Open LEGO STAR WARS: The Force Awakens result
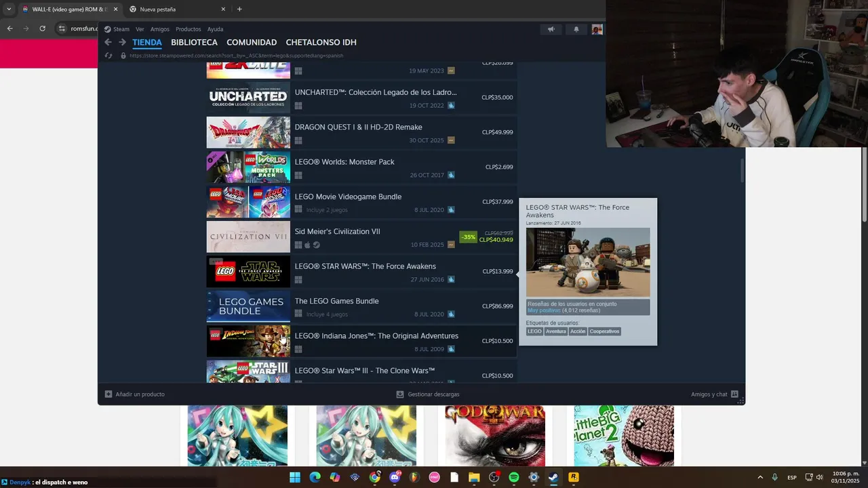This screenshot has width=868, height=488. (x=361, y=271)
